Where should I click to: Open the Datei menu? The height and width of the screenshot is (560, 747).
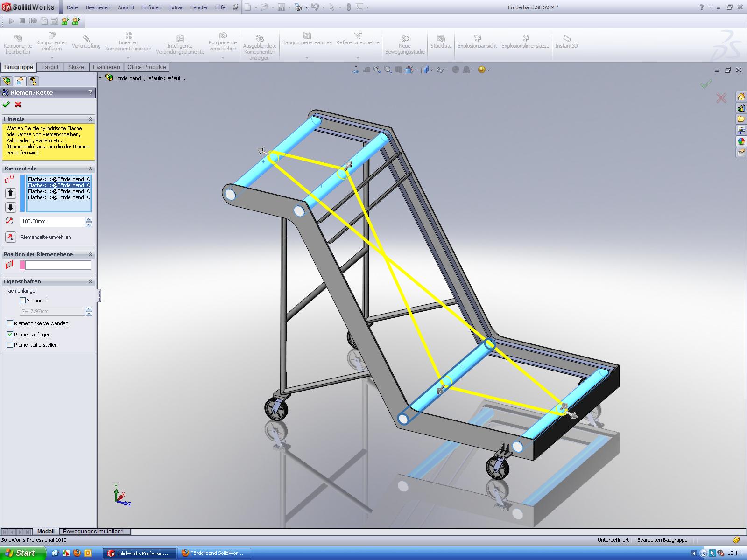[73, 7]
